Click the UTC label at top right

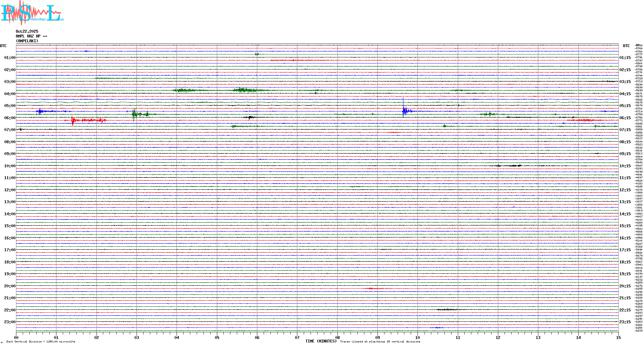[626, 46]
